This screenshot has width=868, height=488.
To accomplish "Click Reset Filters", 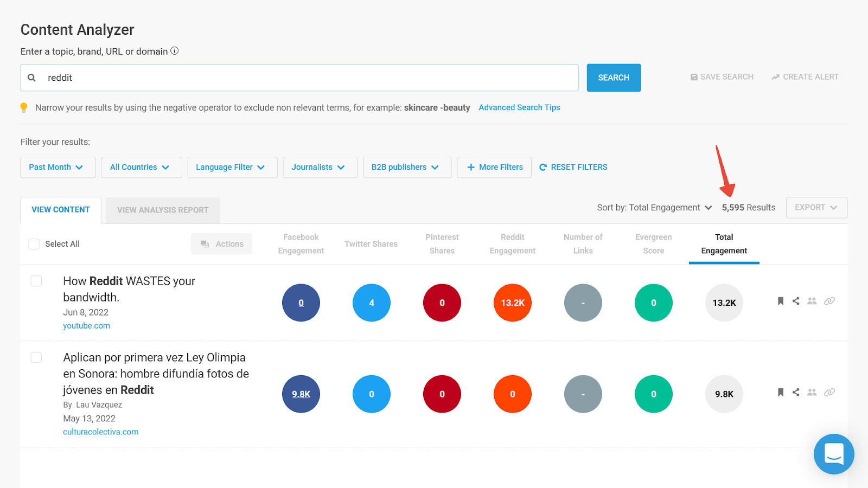I will (573, 167).
